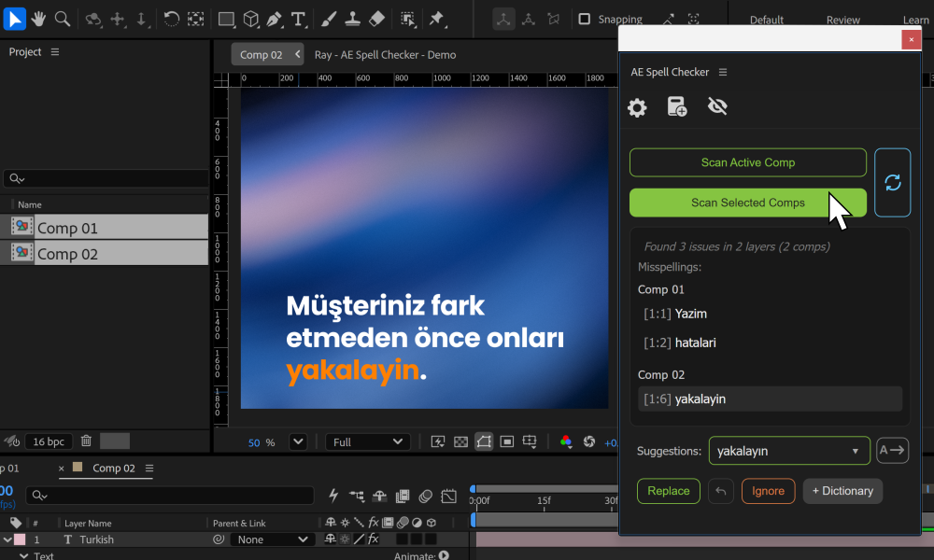Click refresh icon beside scan buttons
Image resolution: width=934 pixels, height=560 pixels.
click(x=892, y=183)
